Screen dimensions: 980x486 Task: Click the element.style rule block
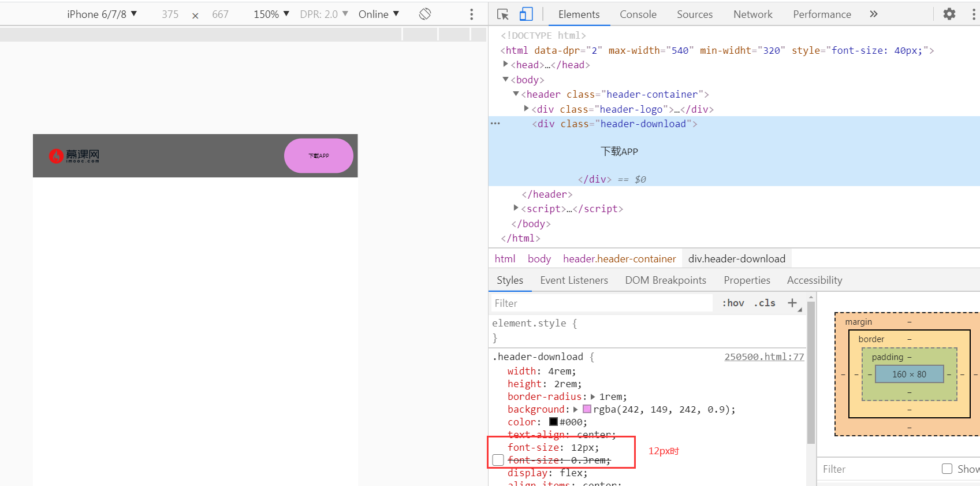tap(647, 331)
